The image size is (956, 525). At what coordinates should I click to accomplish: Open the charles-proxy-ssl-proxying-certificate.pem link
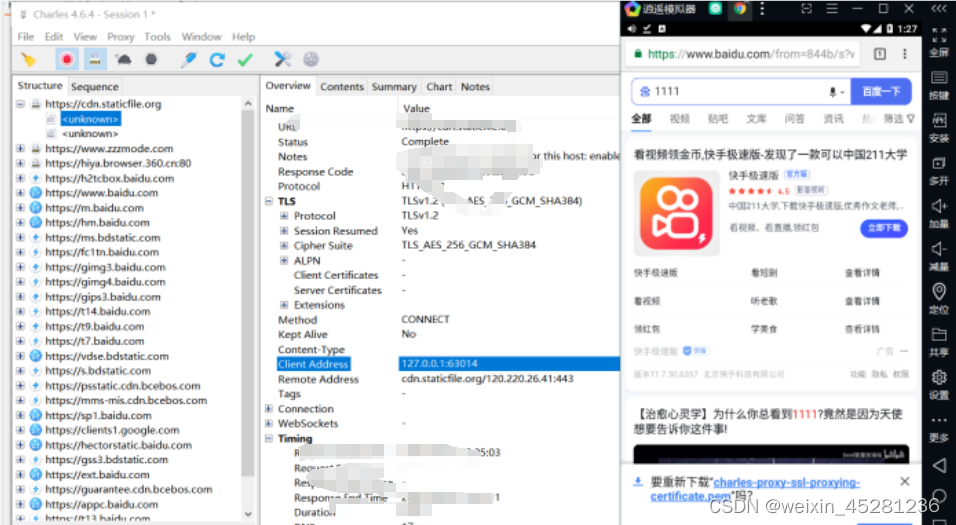755,489
